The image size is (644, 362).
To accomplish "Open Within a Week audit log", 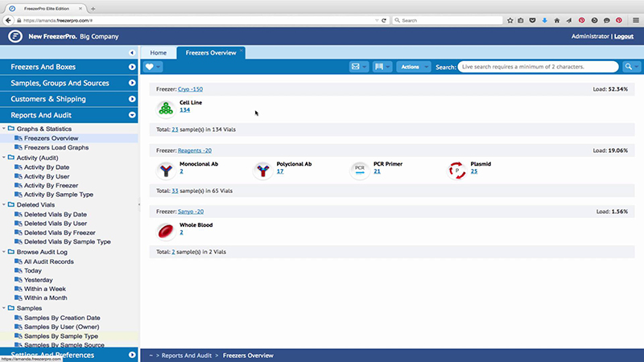I will coord(45,289).
